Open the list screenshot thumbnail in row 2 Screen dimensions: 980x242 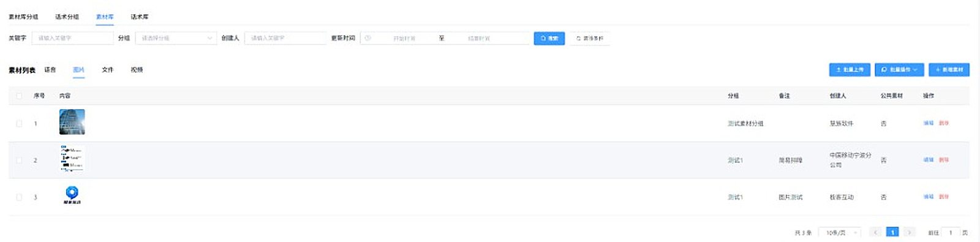pos(72,159)
